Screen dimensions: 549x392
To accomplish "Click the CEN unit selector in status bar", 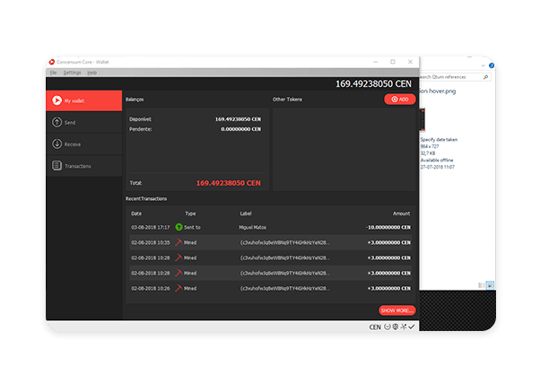I will click(x=375, y=327).
